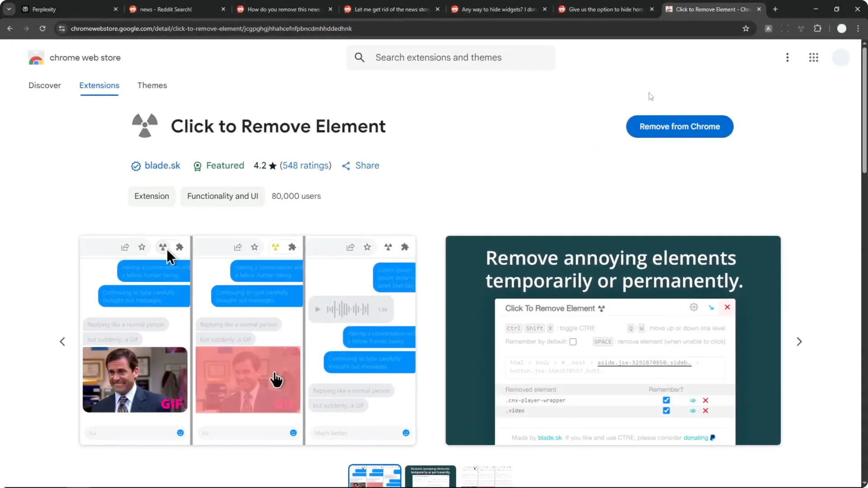Click the search magnifier in the extensions search bar
Screen dimensions: 868x488
coord(360,57)
